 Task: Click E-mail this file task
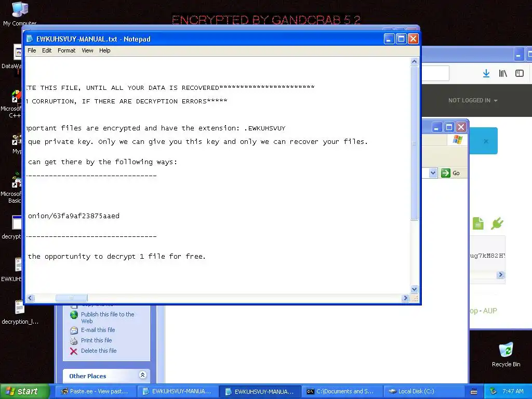coord(98,330)
